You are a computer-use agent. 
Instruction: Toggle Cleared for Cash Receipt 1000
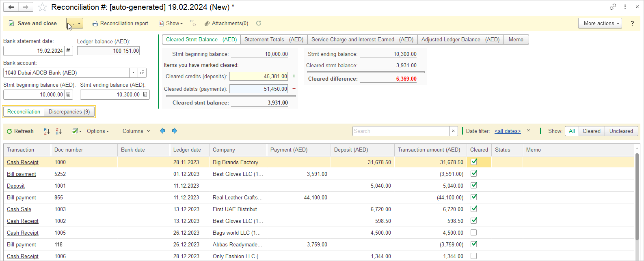click(473, 162)
